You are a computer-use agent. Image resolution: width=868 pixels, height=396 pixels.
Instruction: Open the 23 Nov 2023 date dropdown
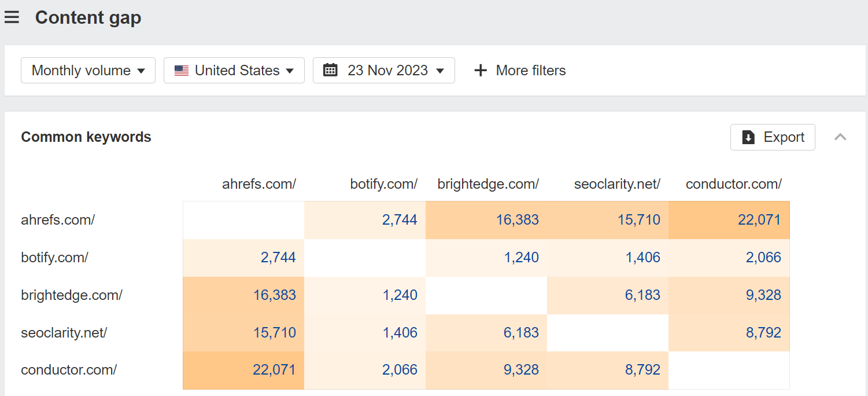point(383,70)
